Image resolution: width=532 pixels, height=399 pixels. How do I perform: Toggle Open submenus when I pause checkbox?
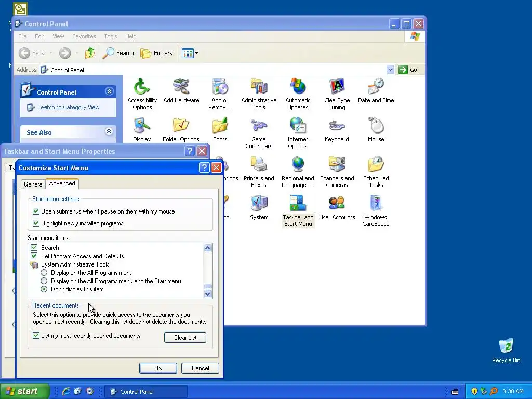point(36,211)
